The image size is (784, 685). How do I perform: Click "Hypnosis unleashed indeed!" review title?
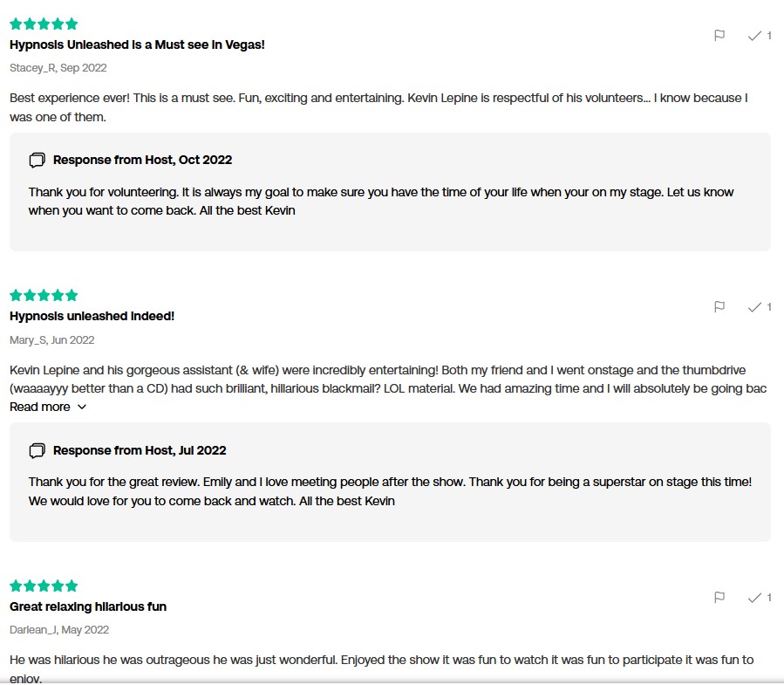pyautogui.click(x=92, y=316)
